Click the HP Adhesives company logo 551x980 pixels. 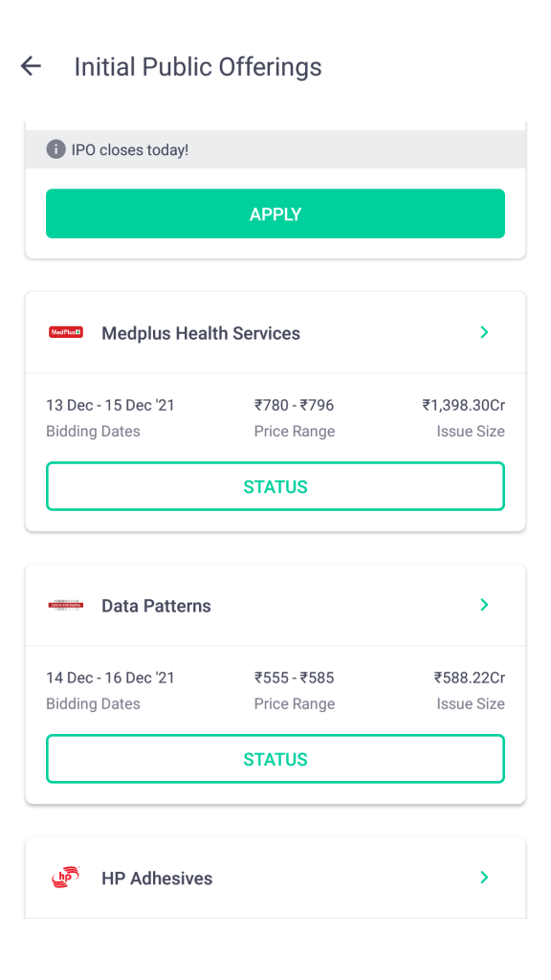coord(65,878)
